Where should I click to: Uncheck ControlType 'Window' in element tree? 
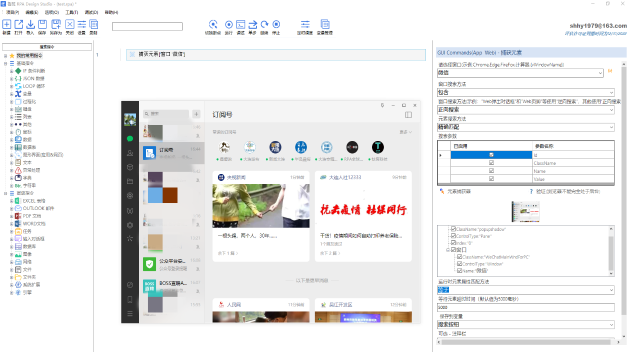click(x=459, y=264)
